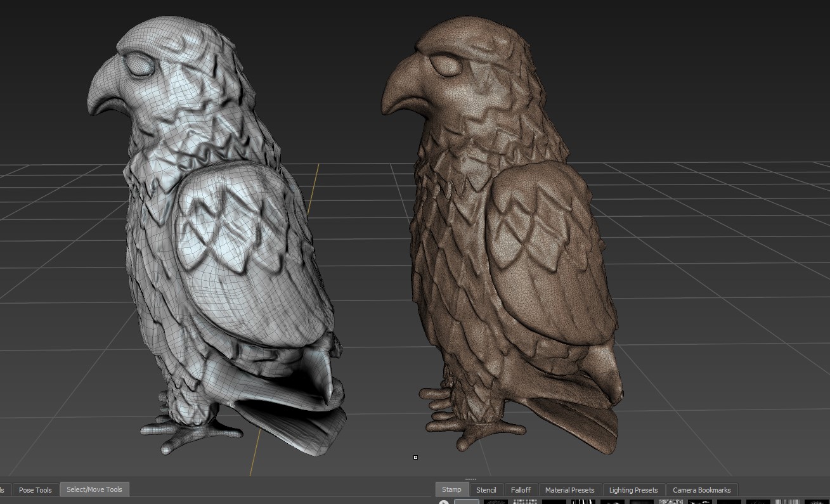Viewport: 830px width, 504px height.
Task: Click the small square marker in the viewport
Action: (415, 457)
